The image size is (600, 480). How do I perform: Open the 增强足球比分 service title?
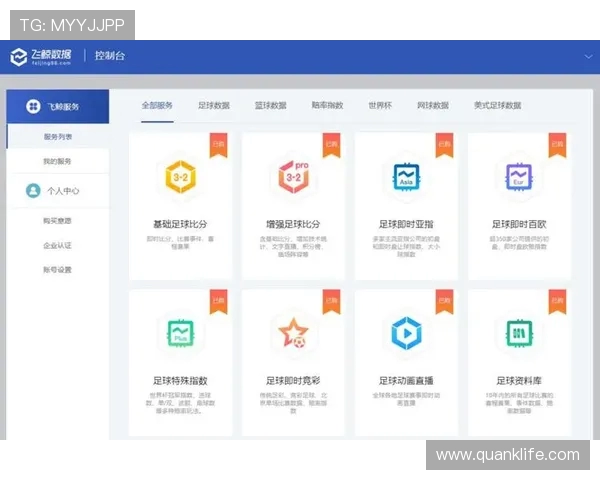[x=293, y=224]
